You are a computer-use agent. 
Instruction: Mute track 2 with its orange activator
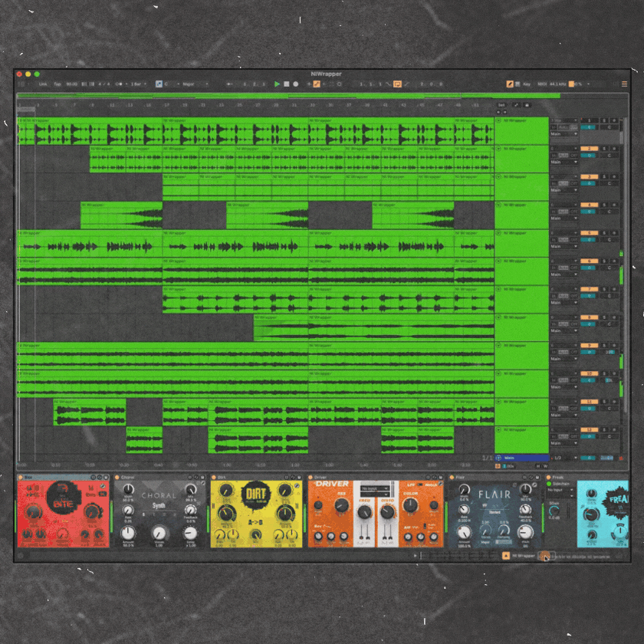click(x=589, y=149)
